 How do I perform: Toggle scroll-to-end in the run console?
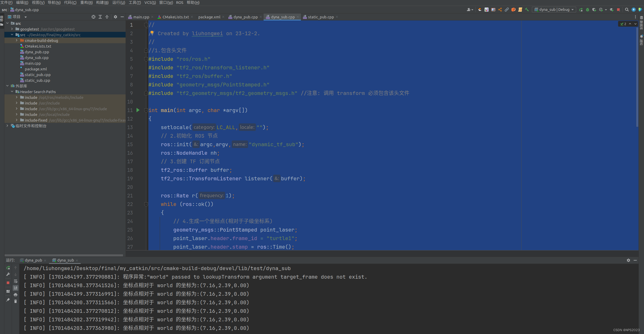[x=16, y=288]
